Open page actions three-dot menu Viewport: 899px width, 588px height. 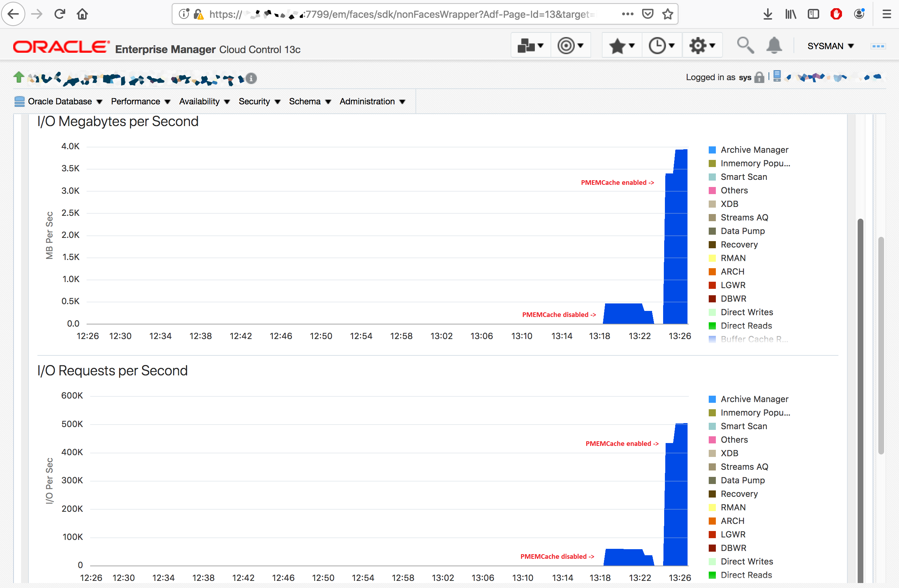627,14
